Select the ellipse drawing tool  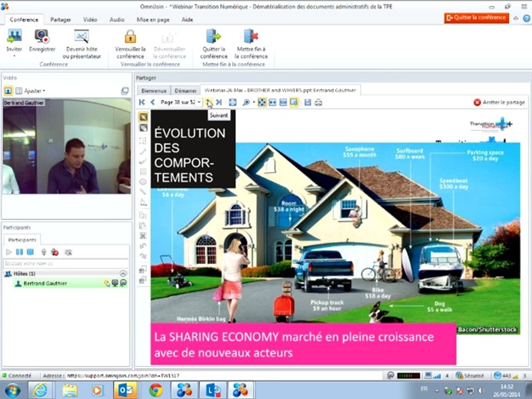(143, 182)
